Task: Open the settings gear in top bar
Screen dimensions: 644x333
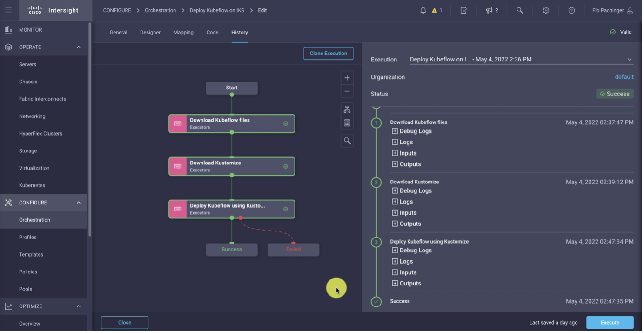Action: 546,10
